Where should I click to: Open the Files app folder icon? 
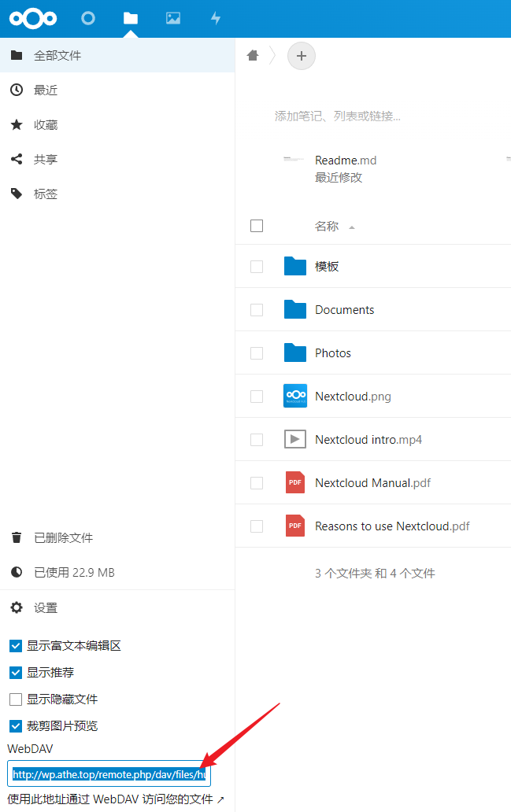(x=131, y=19)
